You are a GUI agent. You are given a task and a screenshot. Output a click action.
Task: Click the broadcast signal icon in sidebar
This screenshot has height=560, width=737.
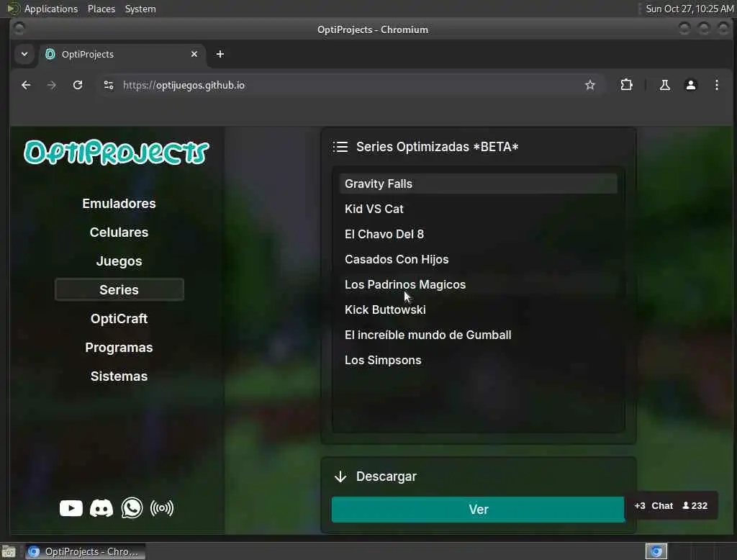(162, 508)
